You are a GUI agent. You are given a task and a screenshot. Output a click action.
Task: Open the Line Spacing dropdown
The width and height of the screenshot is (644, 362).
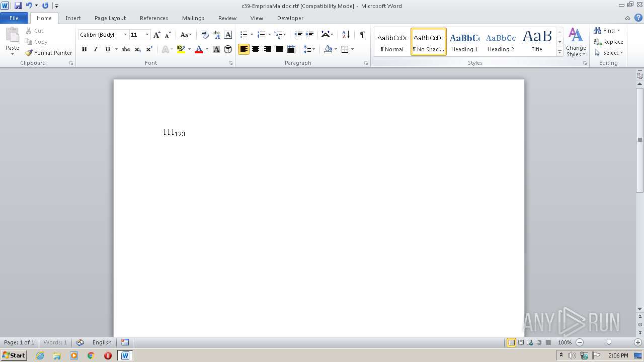(x=309, y=49)
